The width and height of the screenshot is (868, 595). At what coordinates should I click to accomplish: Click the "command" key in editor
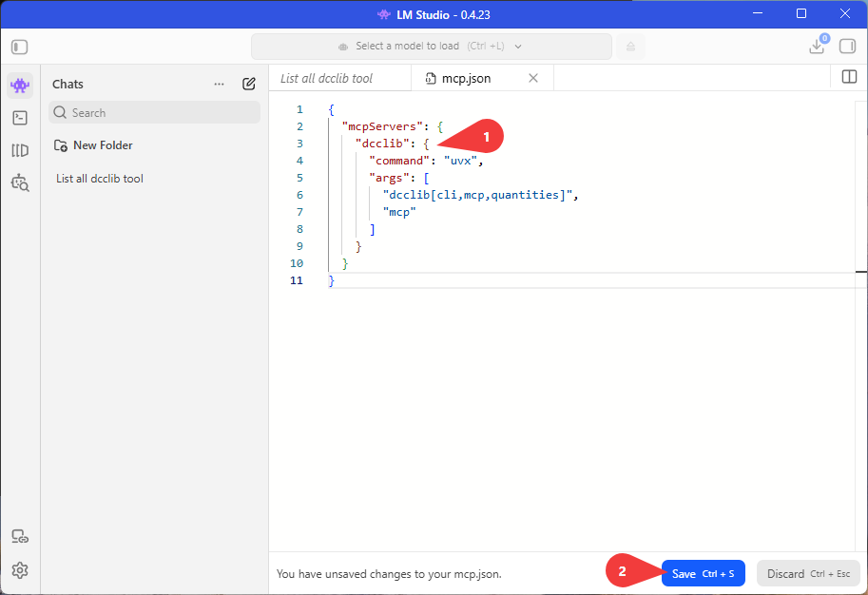tap(399, 161)
